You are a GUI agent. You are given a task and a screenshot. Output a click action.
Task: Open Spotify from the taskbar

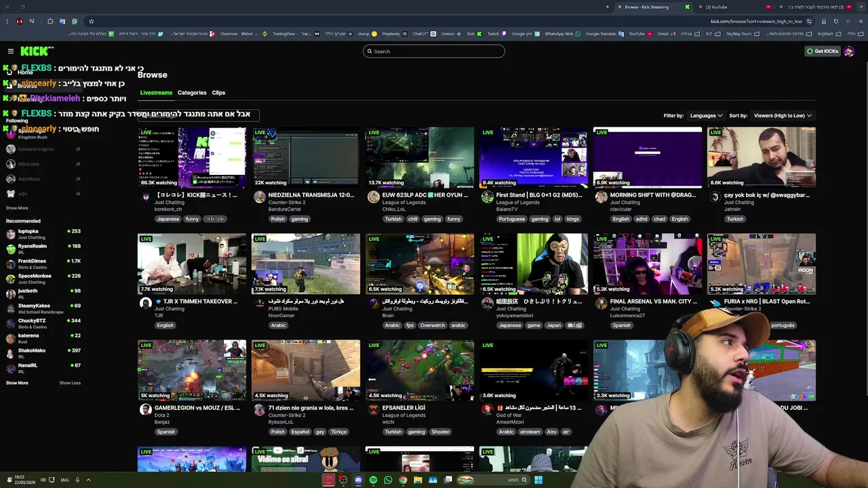[x=373, y=480]
